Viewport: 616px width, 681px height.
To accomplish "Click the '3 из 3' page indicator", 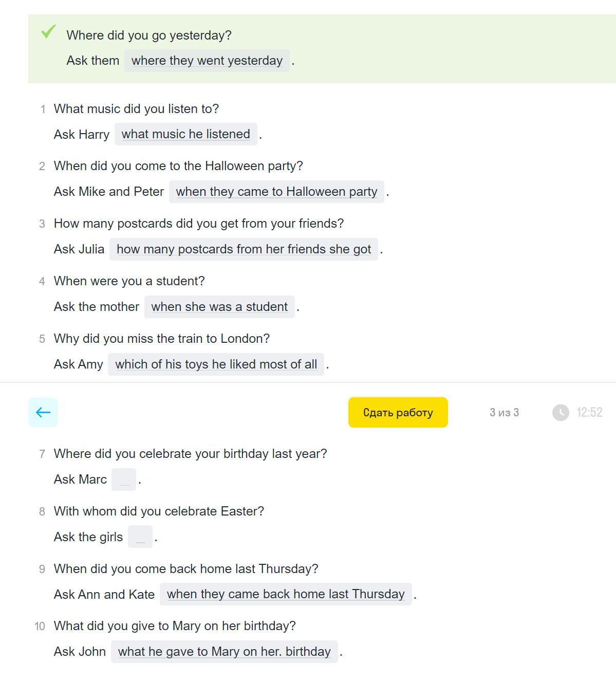I will click(504, 412).
